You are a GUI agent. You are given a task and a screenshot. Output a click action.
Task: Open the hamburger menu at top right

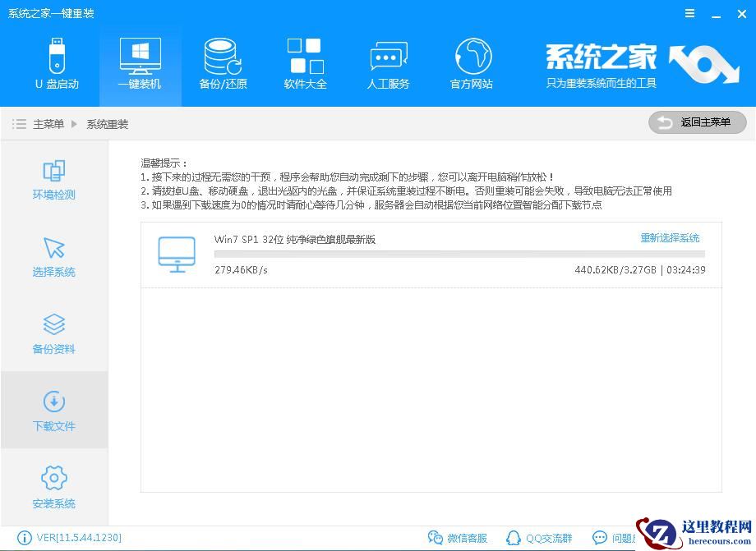689,13
